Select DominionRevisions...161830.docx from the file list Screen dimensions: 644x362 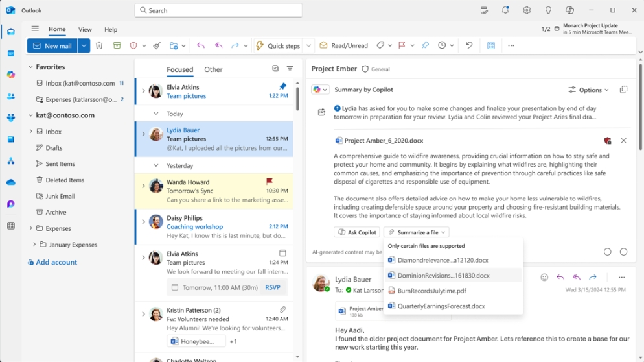point(454,276)
